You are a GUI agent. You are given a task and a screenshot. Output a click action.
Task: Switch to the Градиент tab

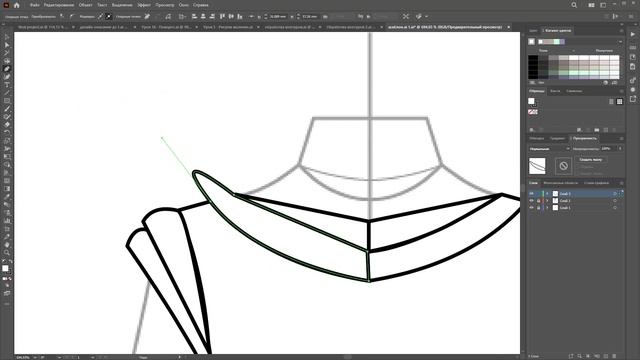point(557,138)
